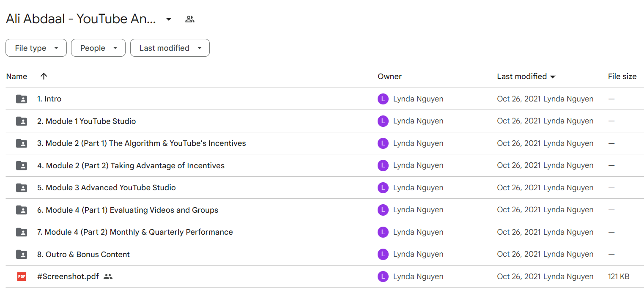Click the 'Ali Abdaal - YouTube An...' folder title
Image resolution: width=644 pixels, height=296 pixels.
point(81,19)
